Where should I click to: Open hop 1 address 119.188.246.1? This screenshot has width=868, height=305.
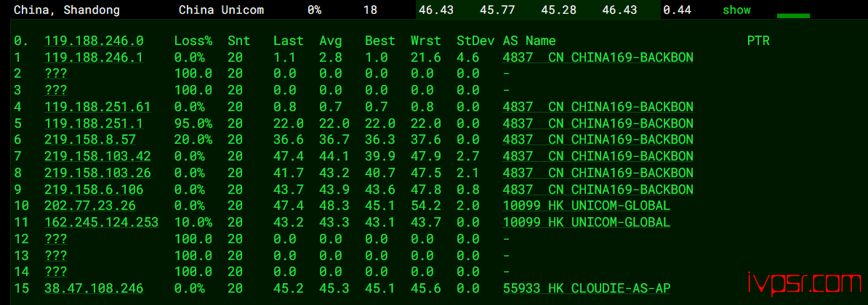pyautogui.click(x=94, y=57)
